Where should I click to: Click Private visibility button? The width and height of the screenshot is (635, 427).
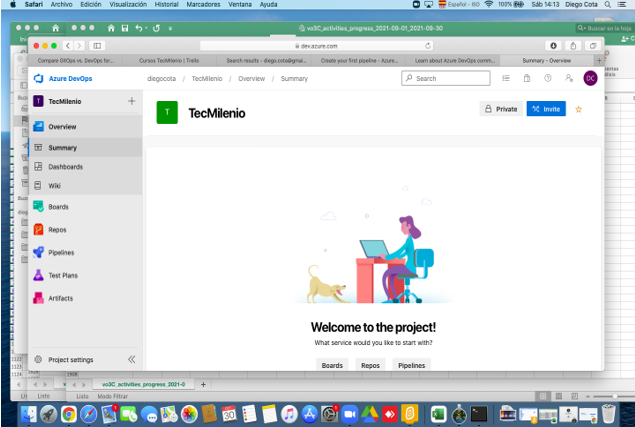501,109
